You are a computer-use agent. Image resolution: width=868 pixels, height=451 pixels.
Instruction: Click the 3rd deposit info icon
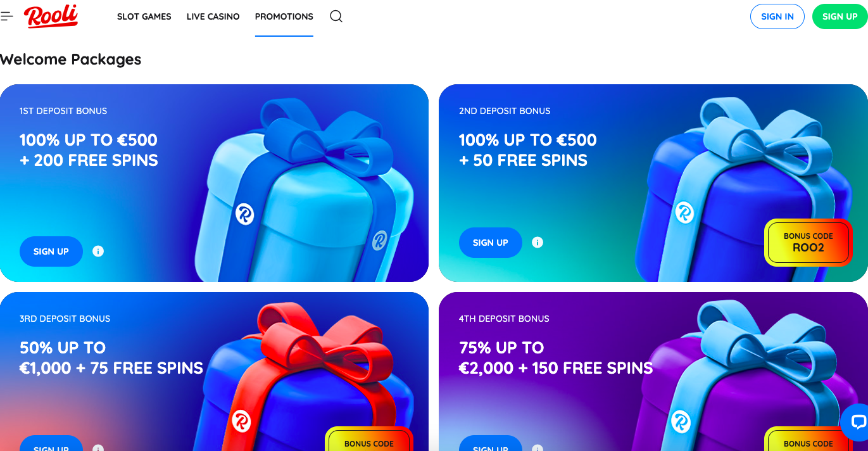coord(98,448)
